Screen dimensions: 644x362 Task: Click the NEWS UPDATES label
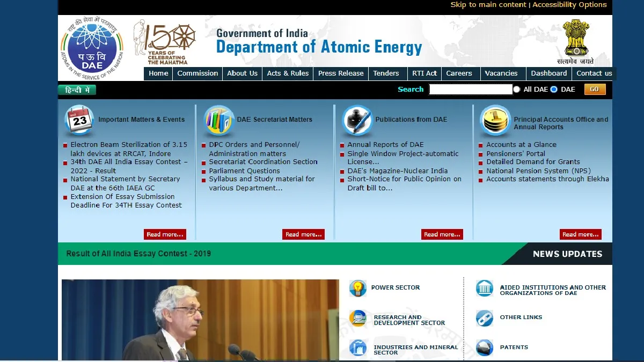coord(567,254)
